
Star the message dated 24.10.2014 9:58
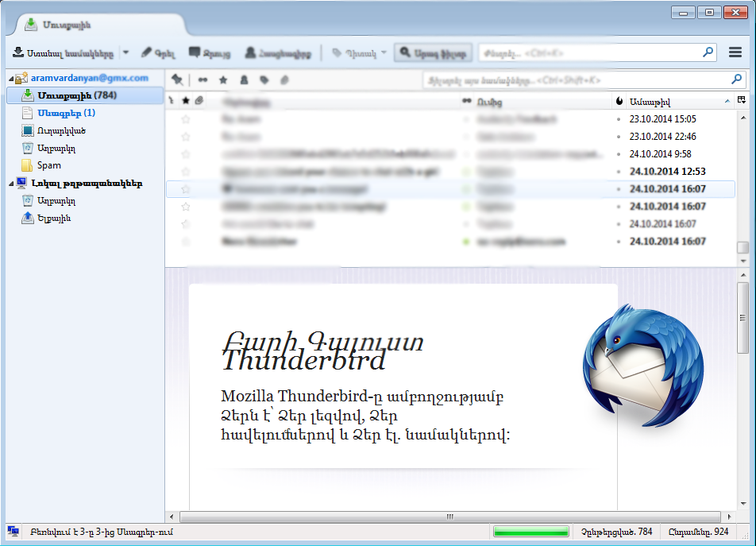(186, 154)
